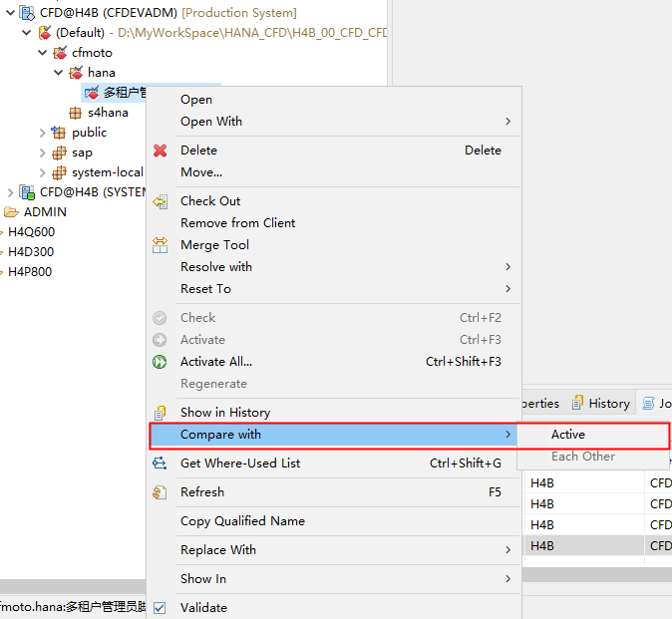Image resolution: width=672 pixels, height=619 pixels.
Task: Open the Replace With submenu
Action: pos(334,550)
